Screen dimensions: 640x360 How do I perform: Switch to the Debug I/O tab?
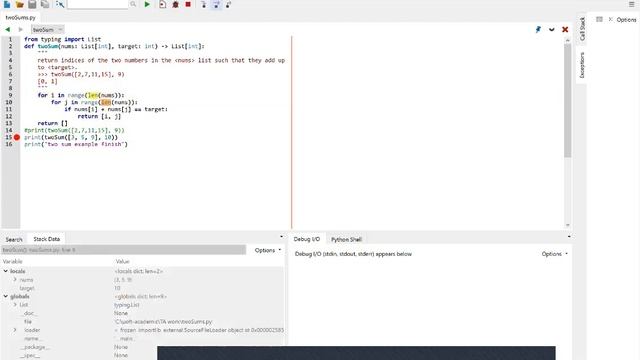pyautogui.click(x=307, y=239)
